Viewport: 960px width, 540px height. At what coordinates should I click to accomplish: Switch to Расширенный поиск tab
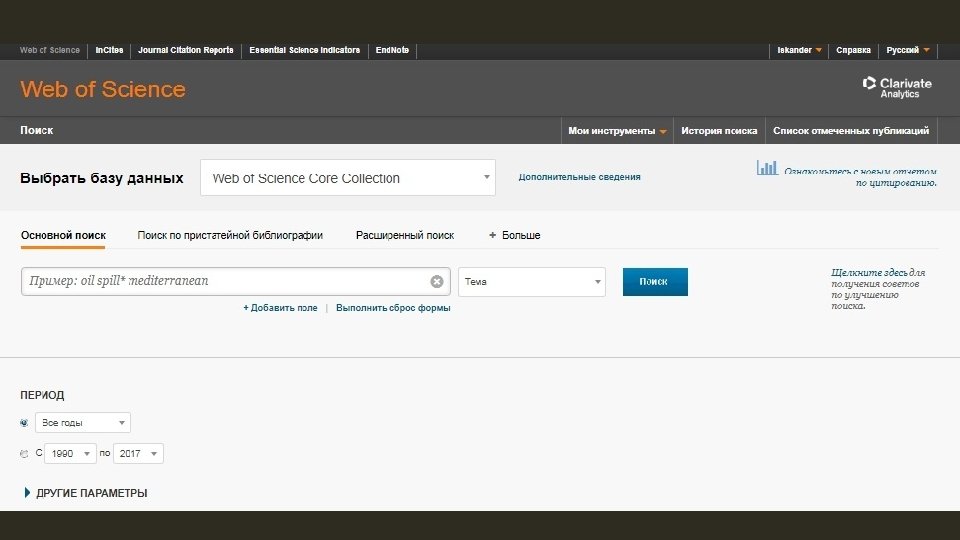point(405,235)
